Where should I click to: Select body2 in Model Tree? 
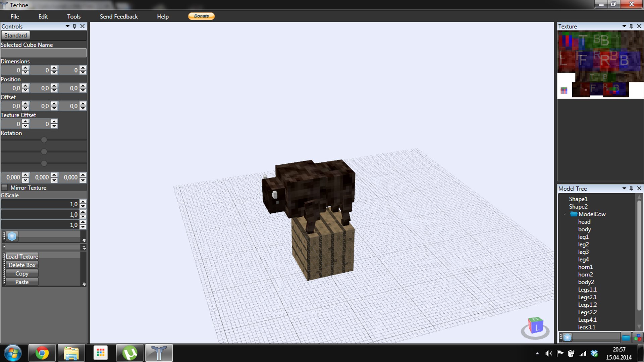586,282
